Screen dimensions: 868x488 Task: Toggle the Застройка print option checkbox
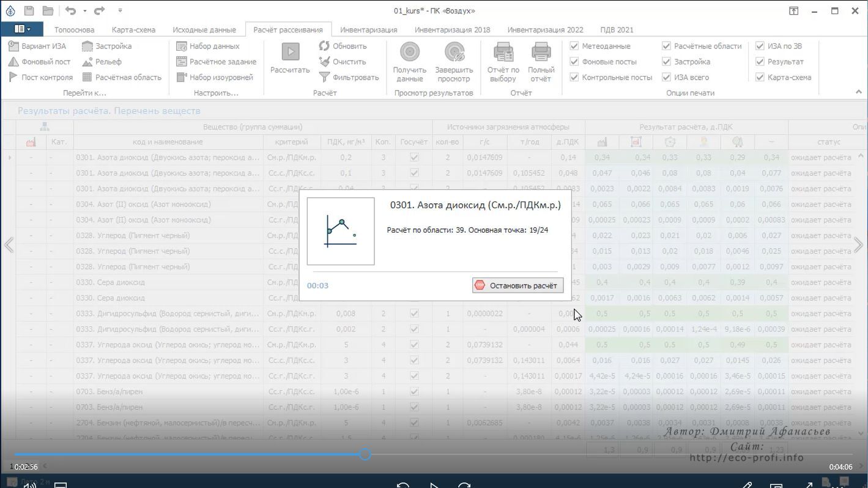click(666, 62)
